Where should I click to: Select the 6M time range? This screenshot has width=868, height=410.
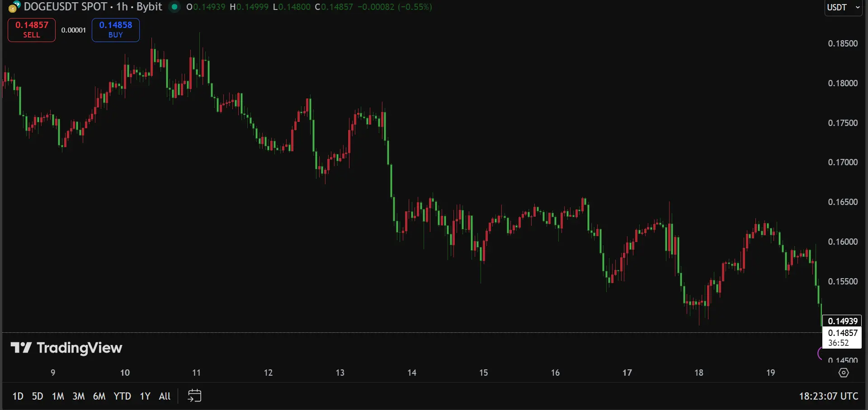tap(99, 396)
